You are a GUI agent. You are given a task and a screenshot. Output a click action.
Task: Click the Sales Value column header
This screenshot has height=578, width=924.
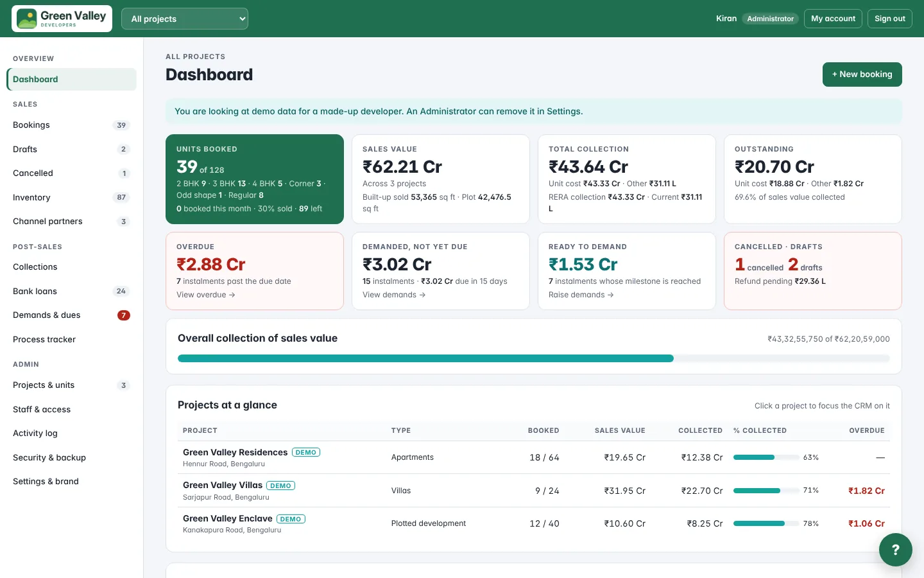[620, 430]
